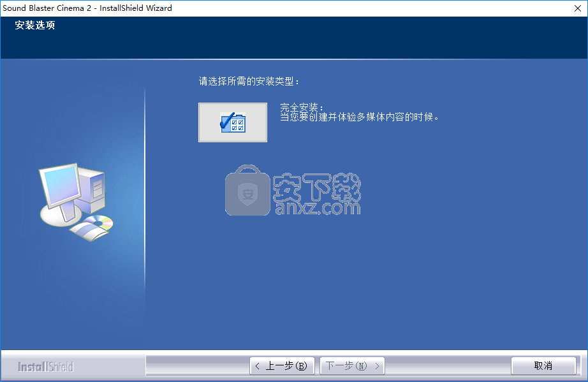Click the 请选择所需的安装类型 prompt text

tap(249, 81)
